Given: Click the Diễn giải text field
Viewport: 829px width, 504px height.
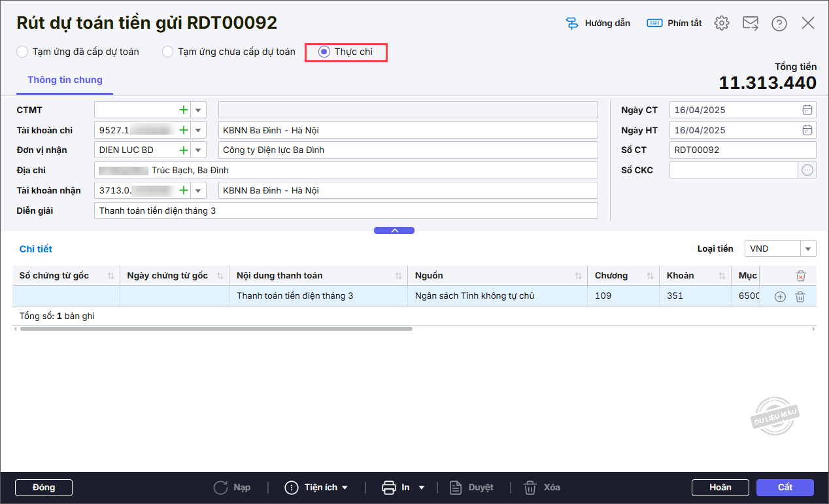Looking at the screenshot, I should (345, 210).
